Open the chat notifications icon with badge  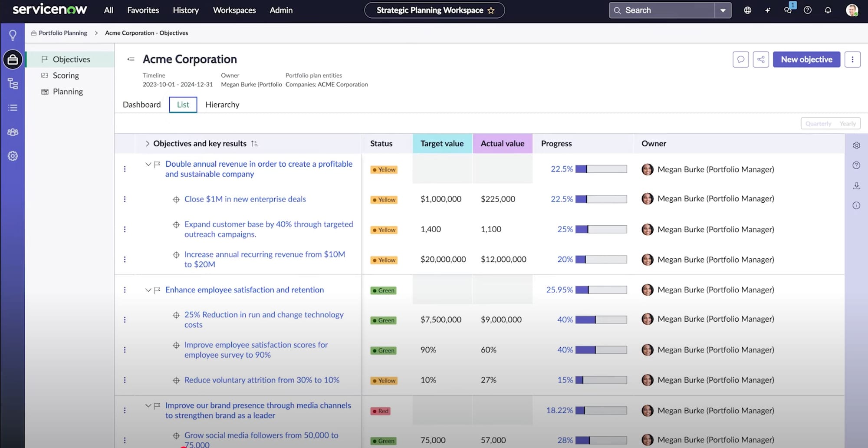pos(788,10)
